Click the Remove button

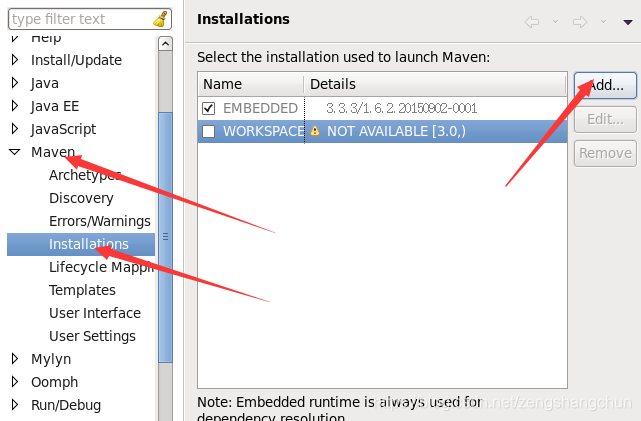pyautogui.click(x=605, y=153)
